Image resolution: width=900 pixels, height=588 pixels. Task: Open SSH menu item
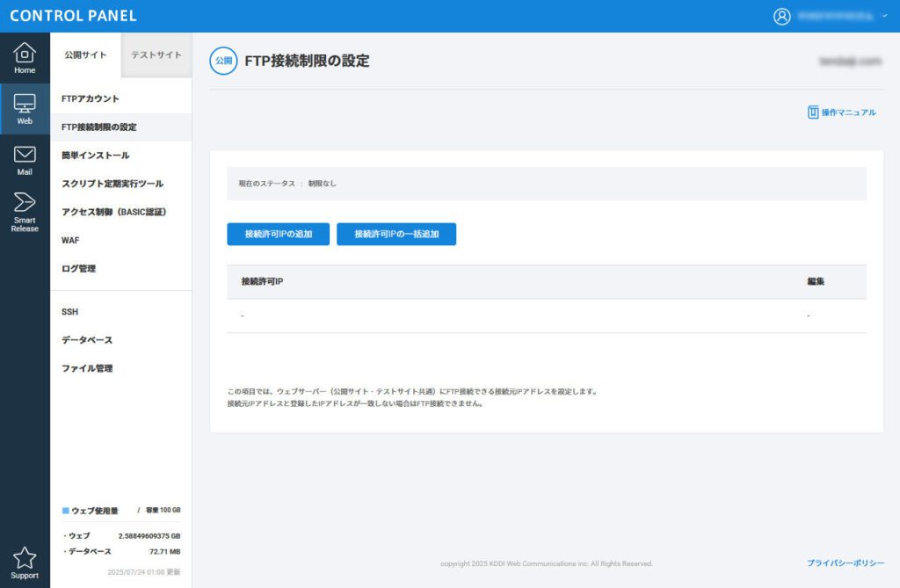(x=121, y=312)
